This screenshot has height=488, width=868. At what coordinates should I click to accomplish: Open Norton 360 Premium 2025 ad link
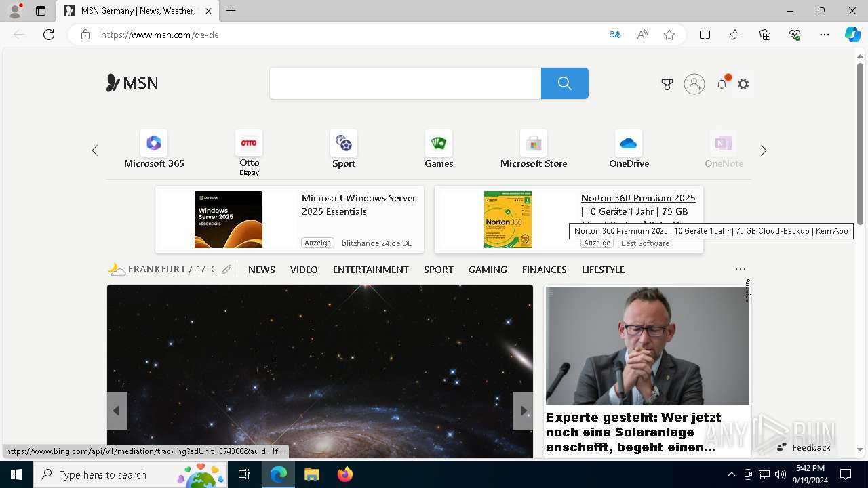[x=638, y=205]
